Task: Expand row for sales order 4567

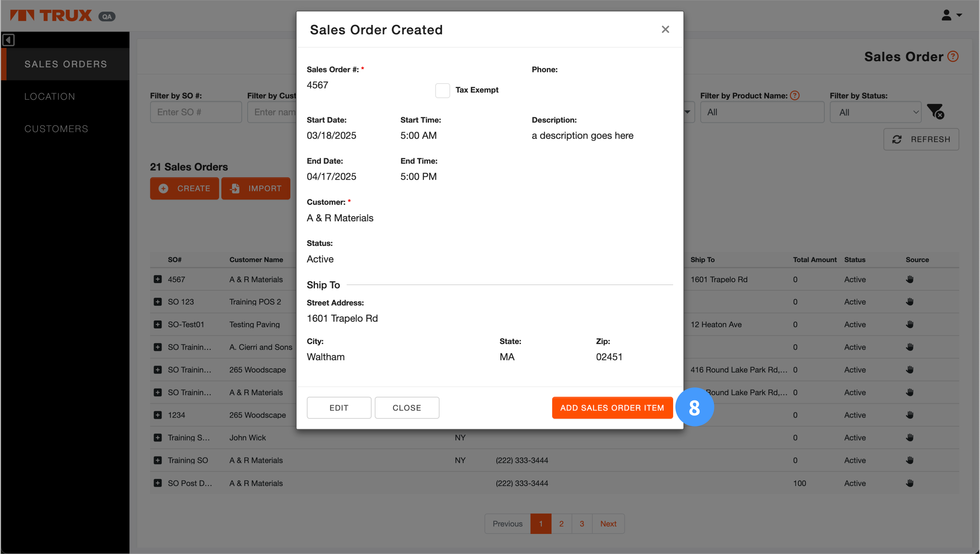Action: (157, 279)
